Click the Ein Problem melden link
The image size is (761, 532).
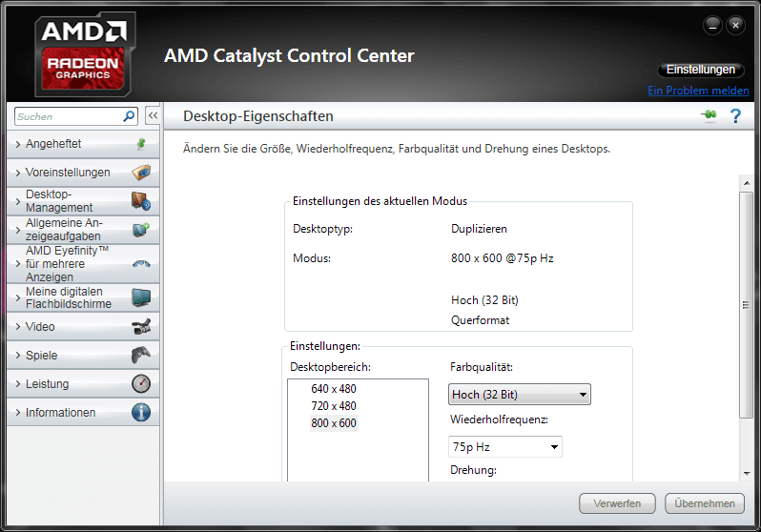[698, 91]
